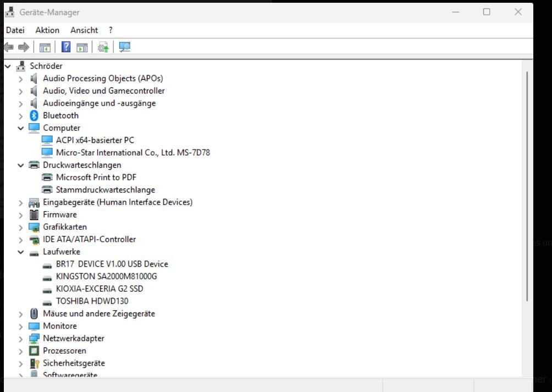Click the TOSHIBA HDWD130 drive icon
The height and width of the screenshot is (392, 552).
point(47,302)
